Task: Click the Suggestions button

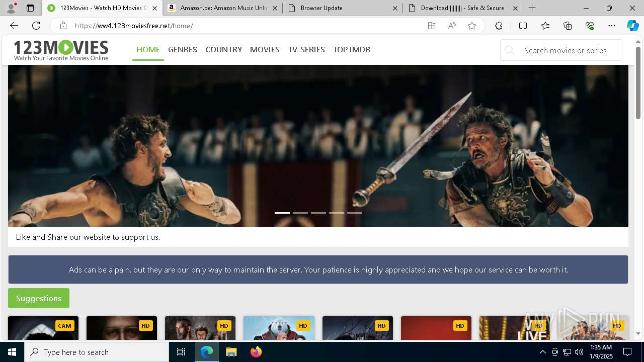Action: pos(39,298)
